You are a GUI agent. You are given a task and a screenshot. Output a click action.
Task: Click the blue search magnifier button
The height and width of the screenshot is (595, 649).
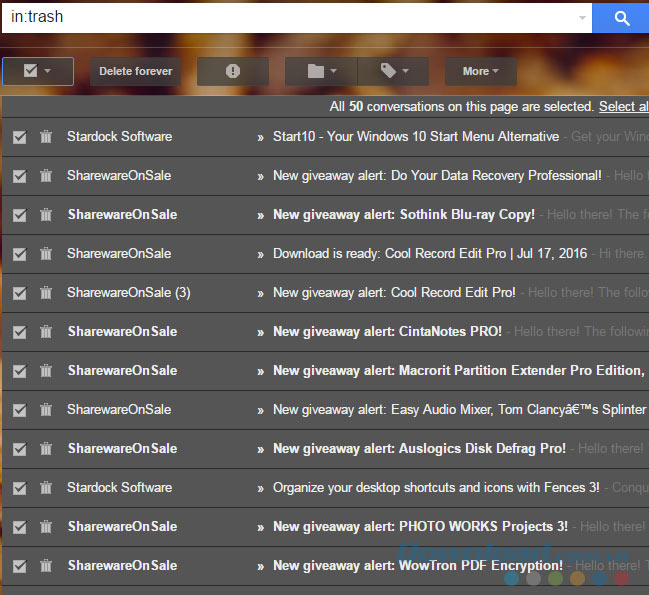point(621,18)
